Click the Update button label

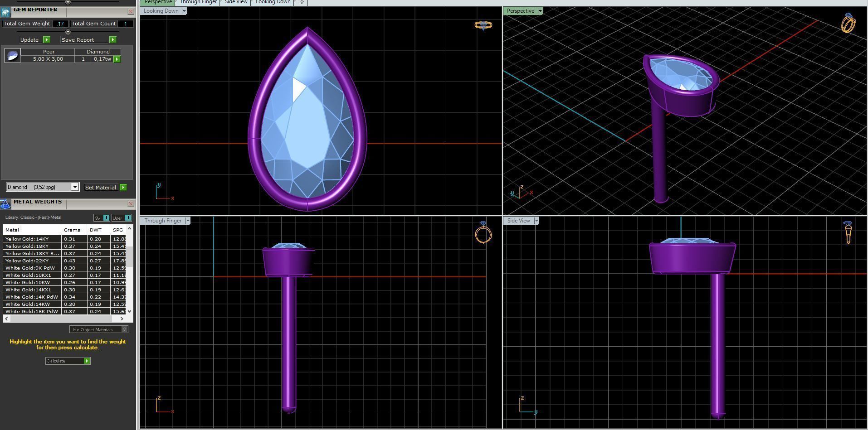[29, 40]
